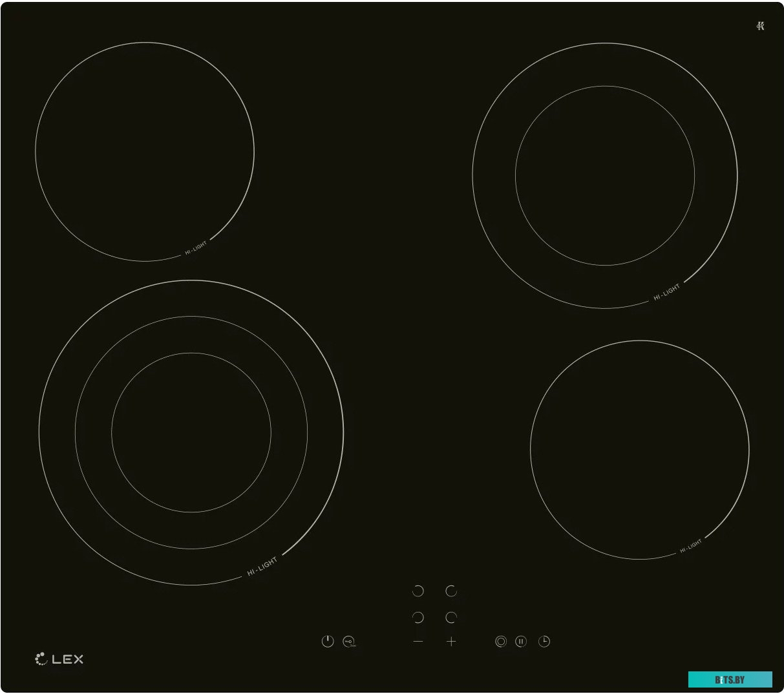
Task: Select the lower-left burner zone indicator
Action: point(418,616)
